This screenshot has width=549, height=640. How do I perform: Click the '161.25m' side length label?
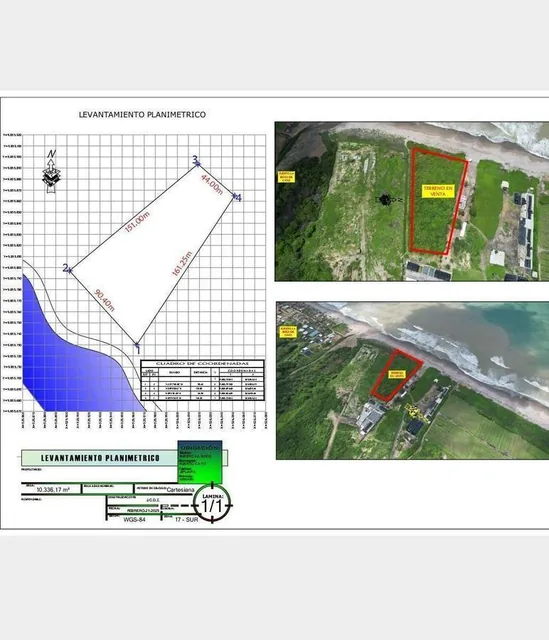(x=182, y=264)
